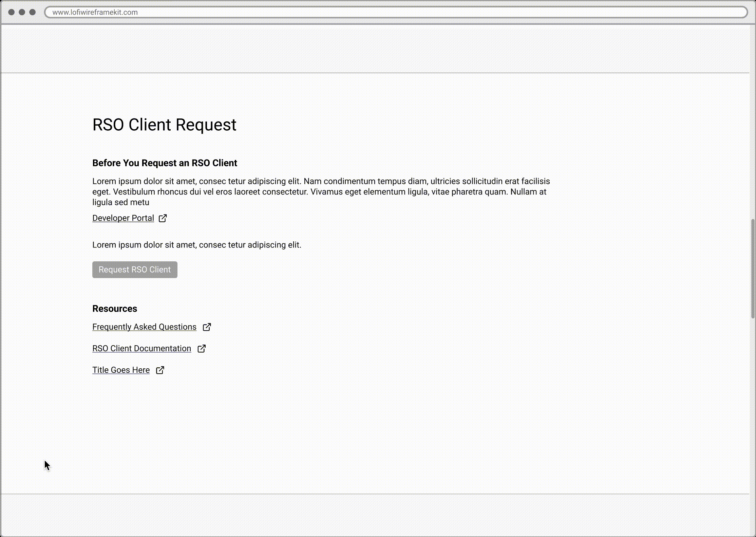Click the external-link icon beside Developer Portal
This screenshot has height=537, width=756.
point(163,218)
